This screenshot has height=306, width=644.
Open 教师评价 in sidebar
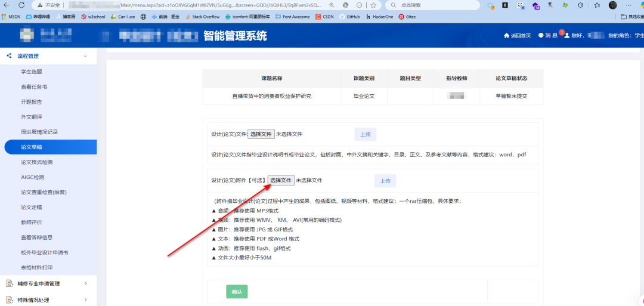pos(31,222)
